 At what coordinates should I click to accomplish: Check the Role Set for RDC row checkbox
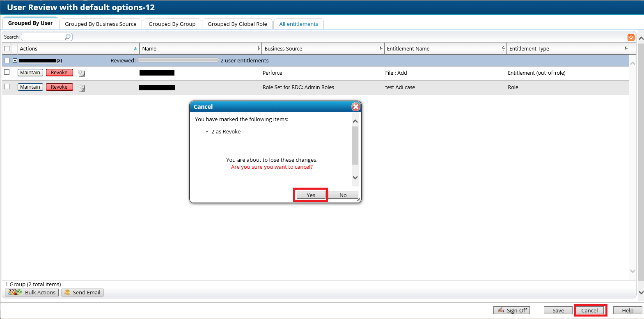pos(7,87)
